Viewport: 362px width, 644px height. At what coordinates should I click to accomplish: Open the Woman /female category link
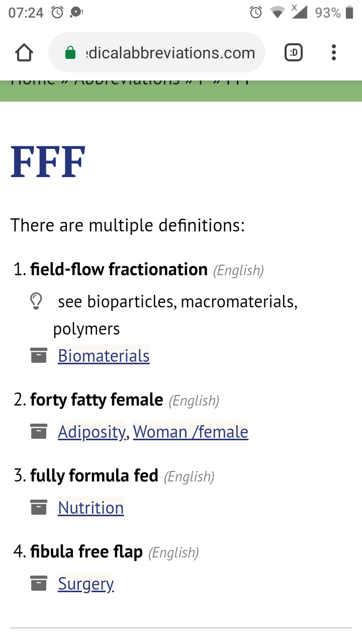(x=191, y=432)
